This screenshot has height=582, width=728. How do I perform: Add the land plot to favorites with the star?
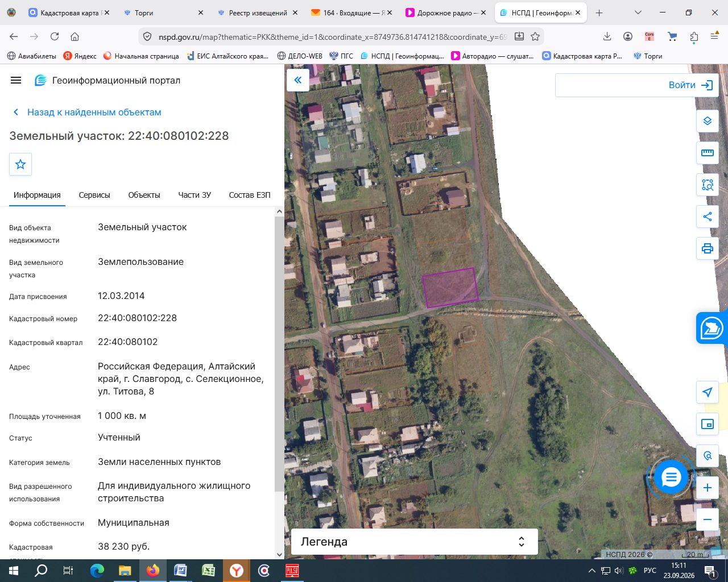20,164
